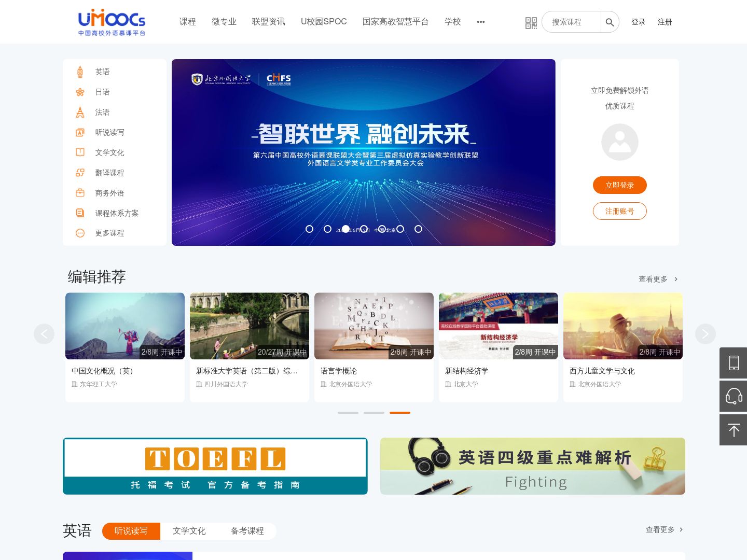Click the 英语 category icon
Image resolution: width=747 pixels, height=560 pixels.
pos(80,72)
